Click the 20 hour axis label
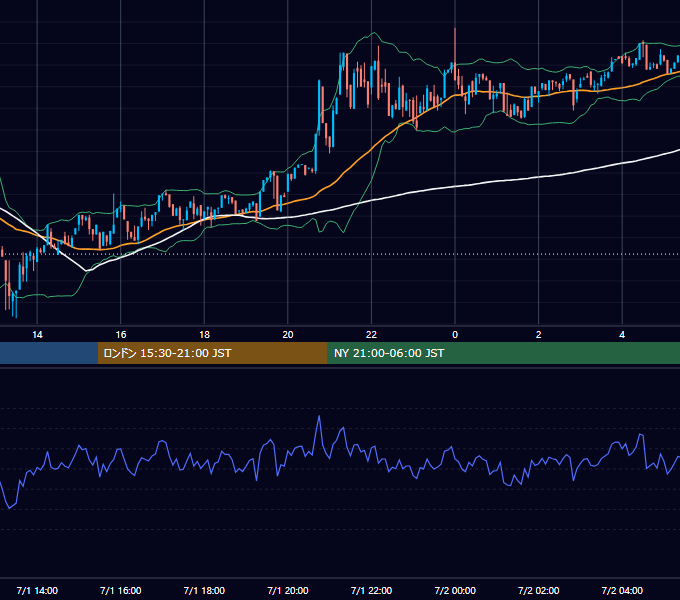 (x=288, y=335)
